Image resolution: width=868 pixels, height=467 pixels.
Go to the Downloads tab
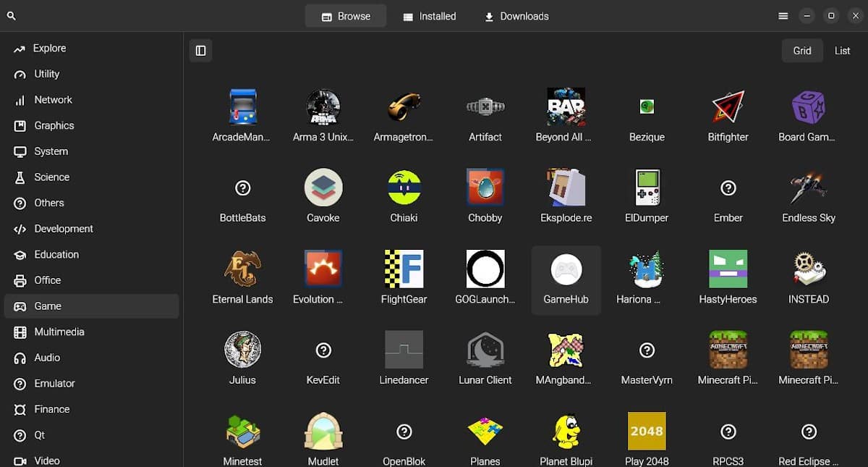(x=516, y=16)
